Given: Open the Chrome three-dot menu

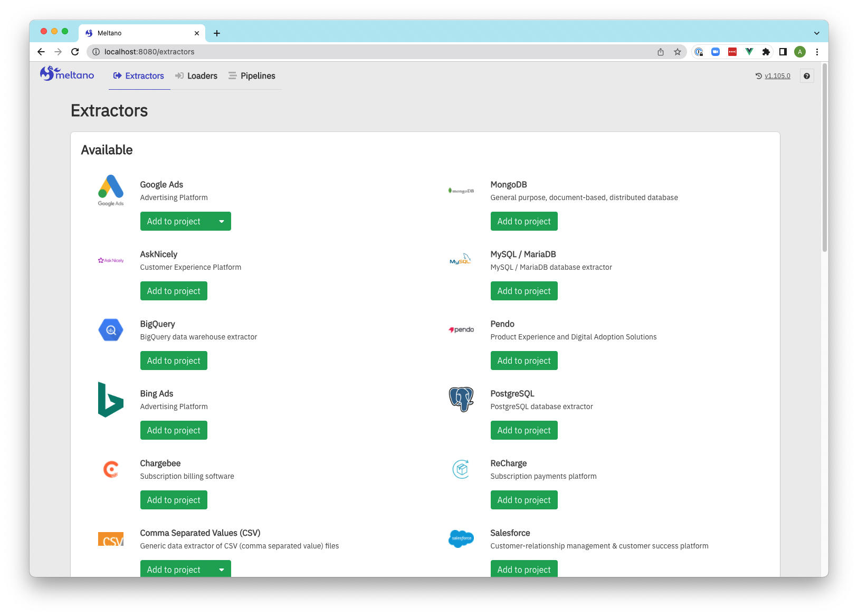Looking at the screenshot, I should (x=817, y=52).
